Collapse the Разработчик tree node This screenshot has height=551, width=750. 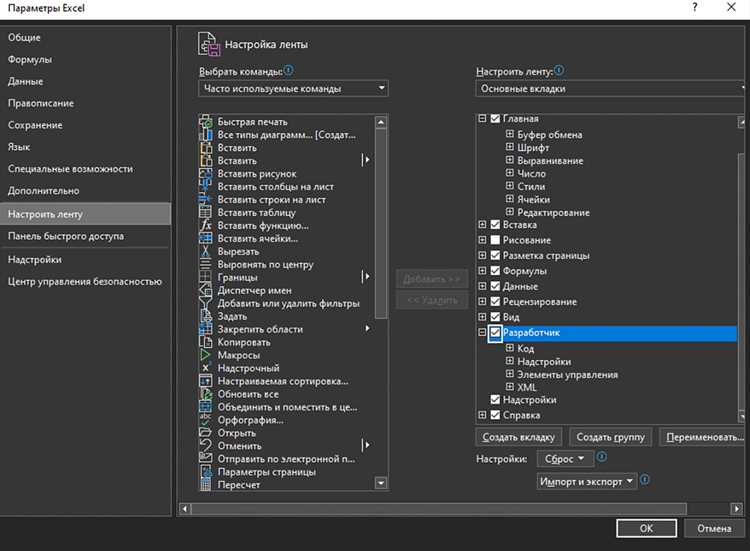click(482, 332)
